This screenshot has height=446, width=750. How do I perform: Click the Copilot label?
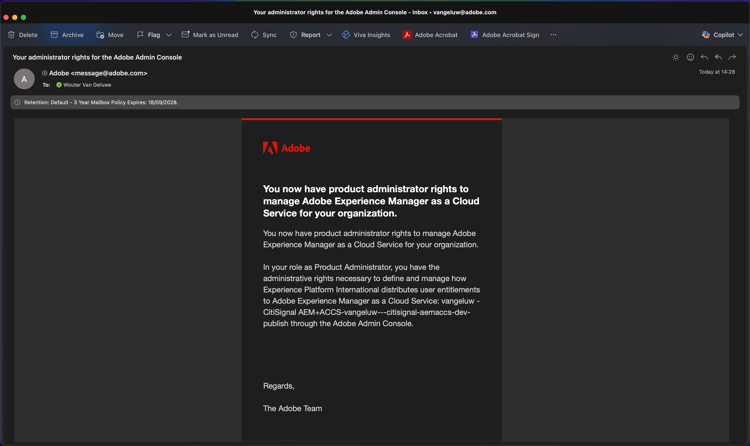click(x=723, y=35)
